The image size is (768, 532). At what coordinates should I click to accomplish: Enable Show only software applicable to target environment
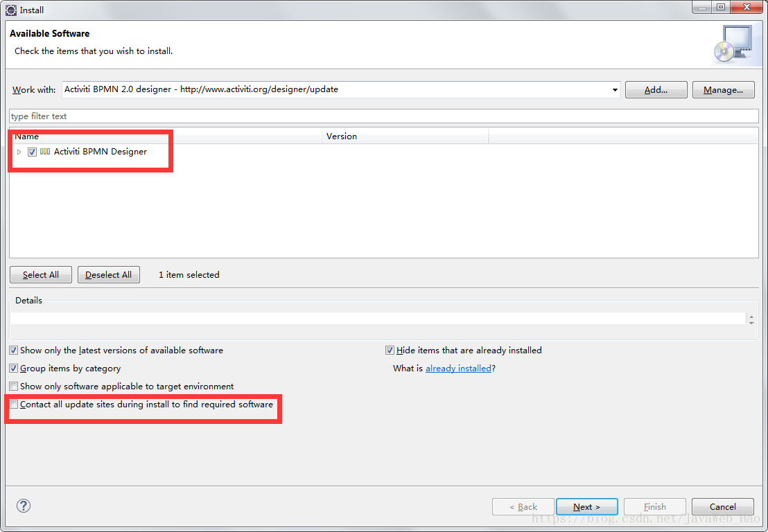point(14,387)
